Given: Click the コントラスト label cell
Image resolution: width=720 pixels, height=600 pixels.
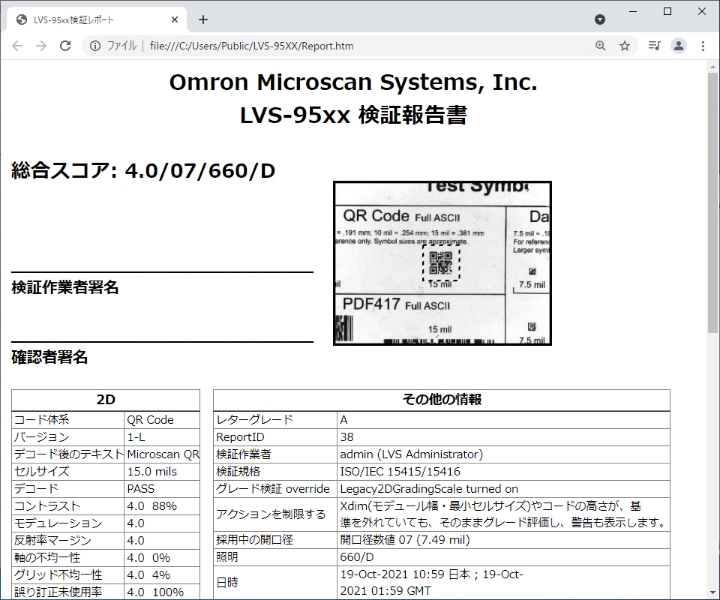Looking at the screenshot, I should tap(68, 506).
